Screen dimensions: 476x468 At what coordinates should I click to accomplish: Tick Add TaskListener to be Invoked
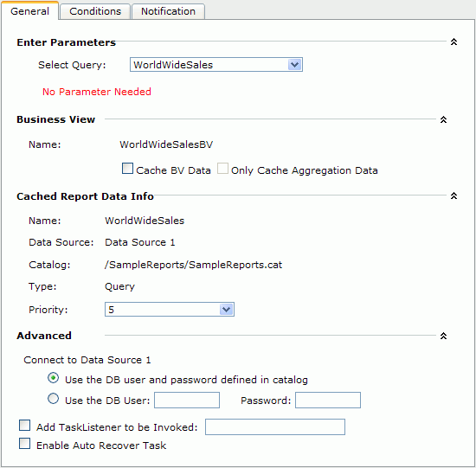[x=24, y=426]
